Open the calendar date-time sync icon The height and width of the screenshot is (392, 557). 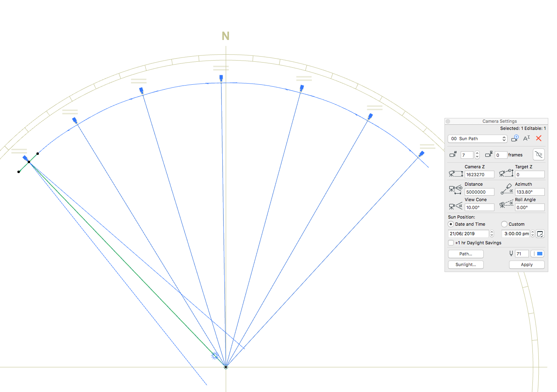pyautogui.click(x=540, y=234)
